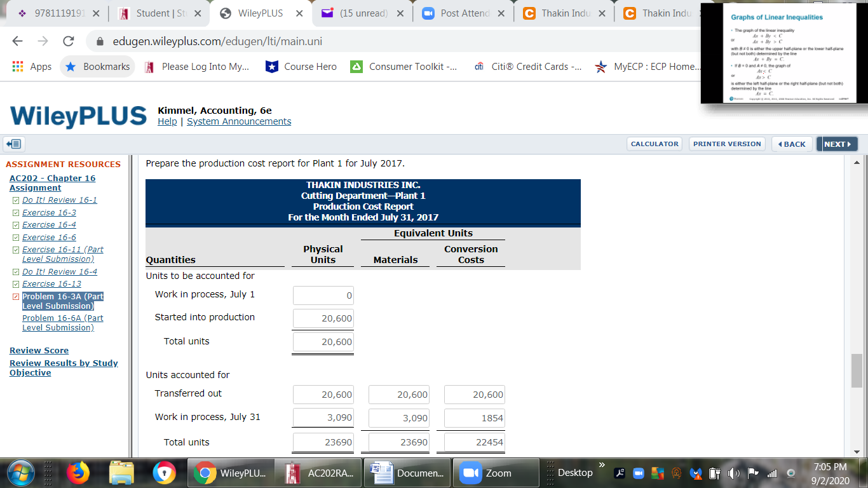
Task: Open the Review Score link
Action: (39, 351)
